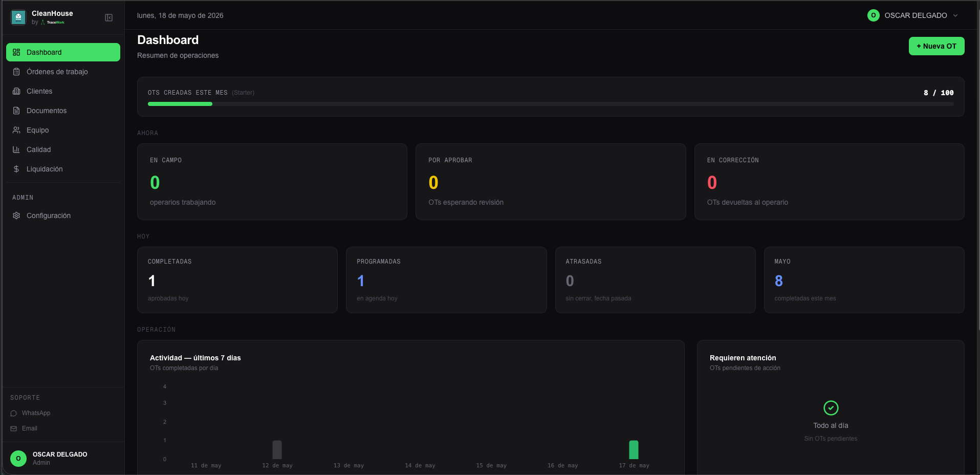Click the Todo al día checkmark icon

pos(831,408)
